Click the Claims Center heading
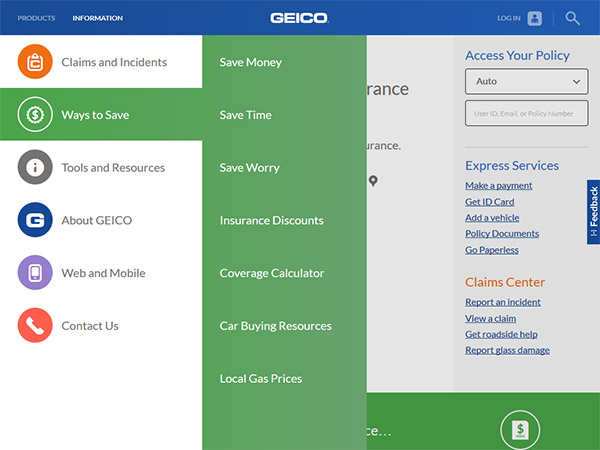The width and height of the screenshot is (600, 450). click(505, 282)
